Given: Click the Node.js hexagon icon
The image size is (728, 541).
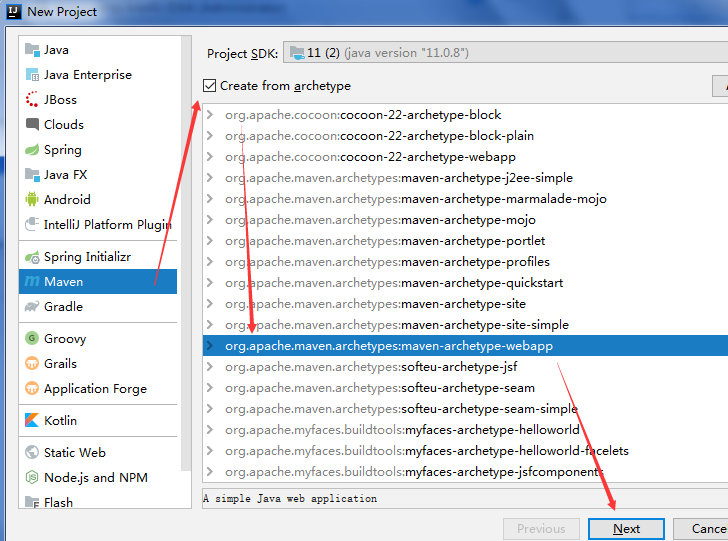Looking at the screenshot, I should (32, 477).
